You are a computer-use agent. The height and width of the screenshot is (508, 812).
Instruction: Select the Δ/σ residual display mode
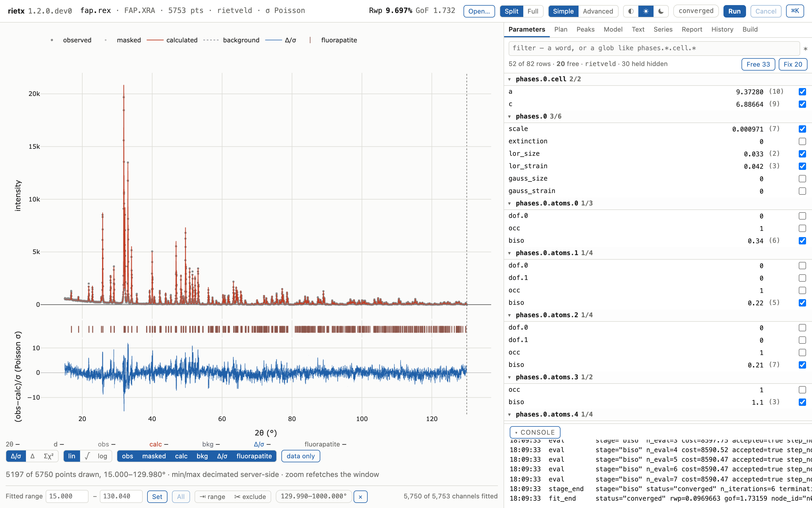[16, 456]
